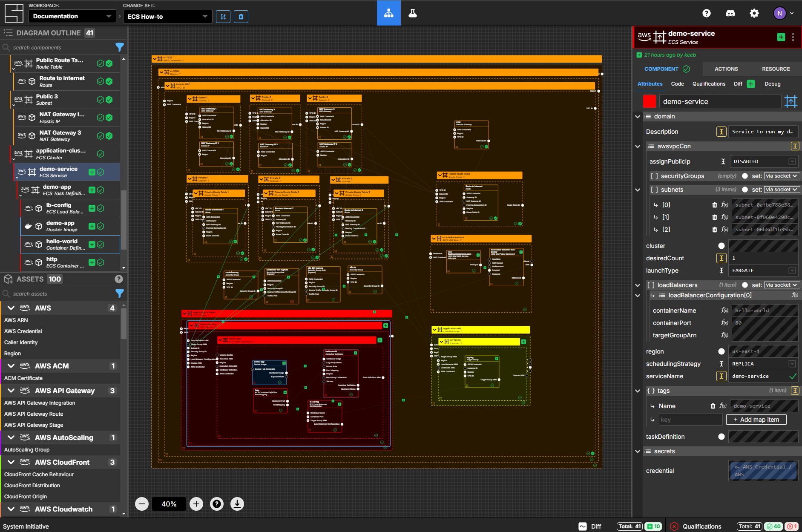This screenshot has width=802, height=532.
Task: Open the Change Set ECS How-to dropdown
Action: (x=167, y=17)
